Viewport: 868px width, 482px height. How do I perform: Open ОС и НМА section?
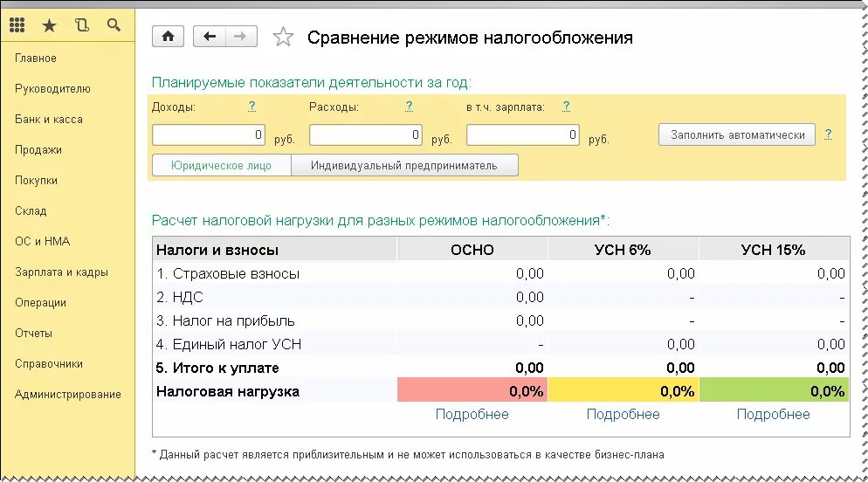pyautogui.click(x=43, y=241)
